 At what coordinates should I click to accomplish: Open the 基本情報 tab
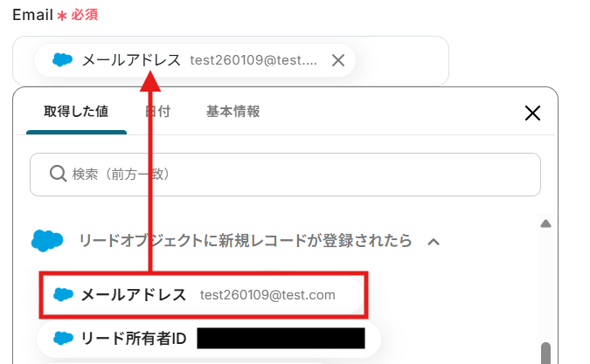pyautogui.click(x=233, y=112)
